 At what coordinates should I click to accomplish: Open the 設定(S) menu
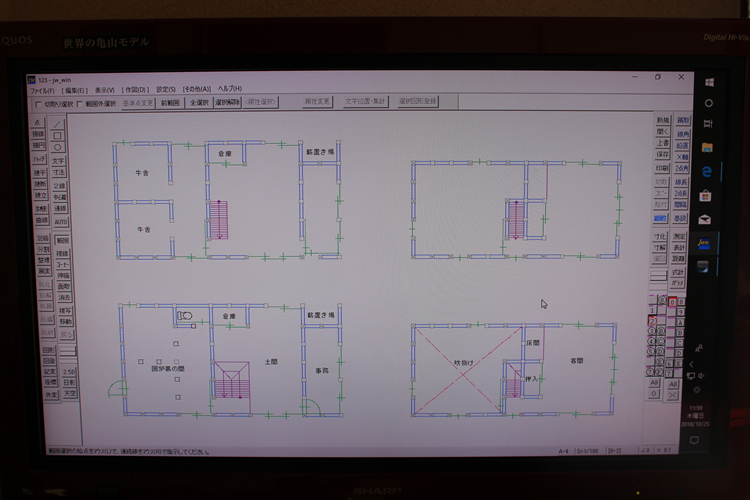pyautogui.click(x=166, y=89)
